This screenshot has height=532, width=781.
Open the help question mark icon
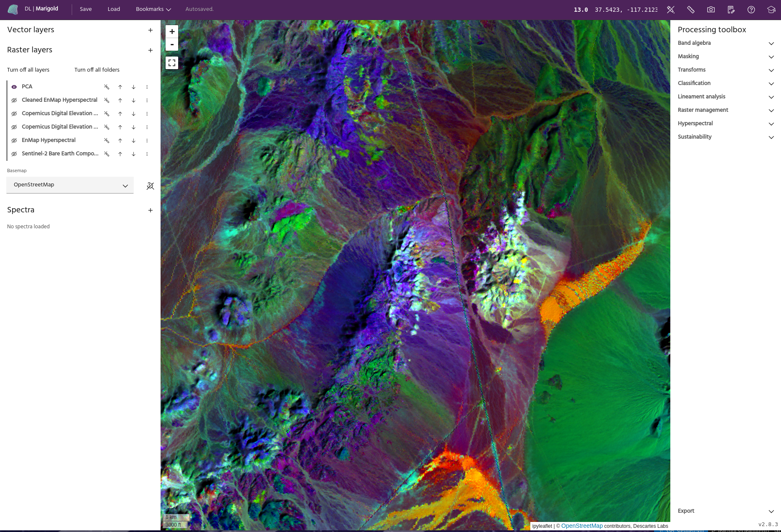(x=751, y=10)
